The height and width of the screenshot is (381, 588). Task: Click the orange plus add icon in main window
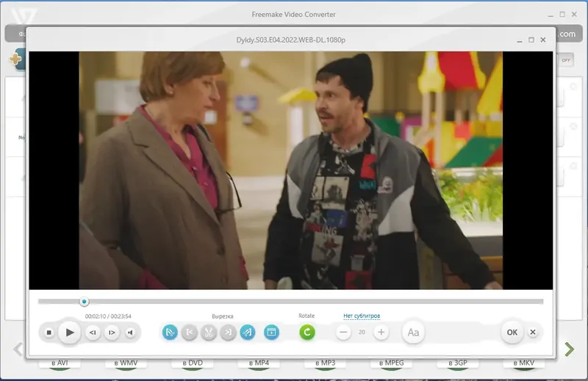click(15, 59)
